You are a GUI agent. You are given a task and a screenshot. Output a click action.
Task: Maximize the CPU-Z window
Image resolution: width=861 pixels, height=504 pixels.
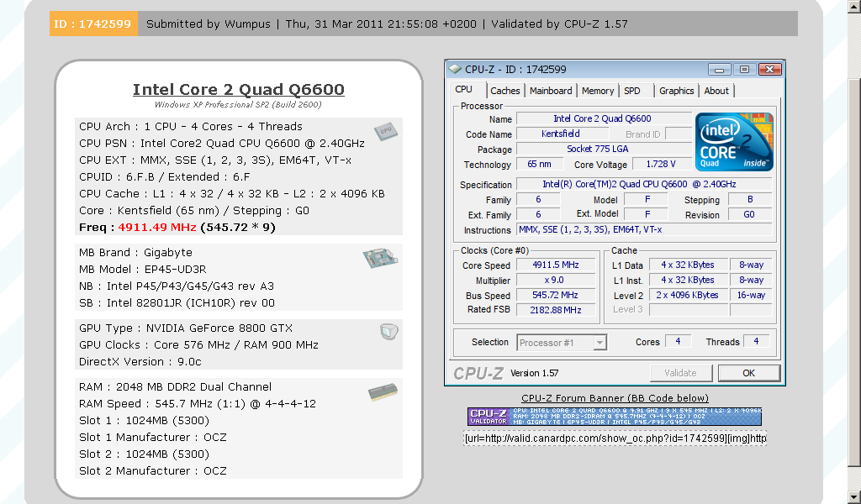click(x=745, y=70)
